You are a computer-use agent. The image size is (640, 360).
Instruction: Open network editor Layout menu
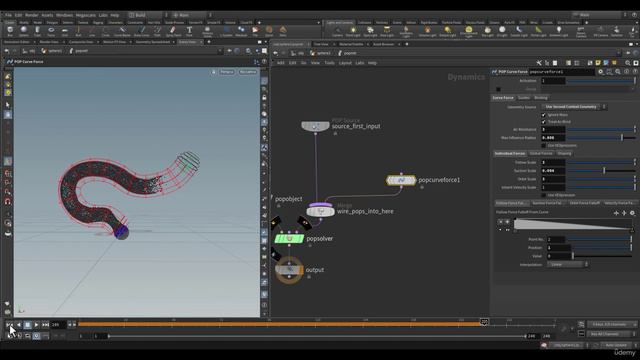(x=345, y=63)
